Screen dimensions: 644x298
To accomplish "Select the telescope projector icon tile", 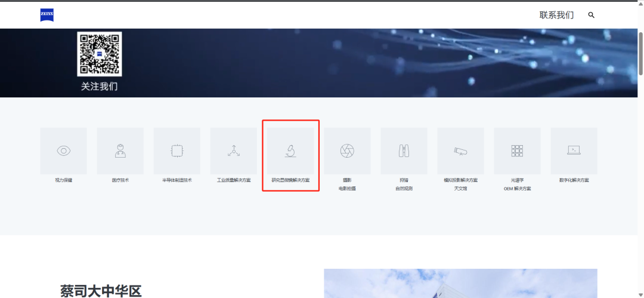I will (460, 151).
